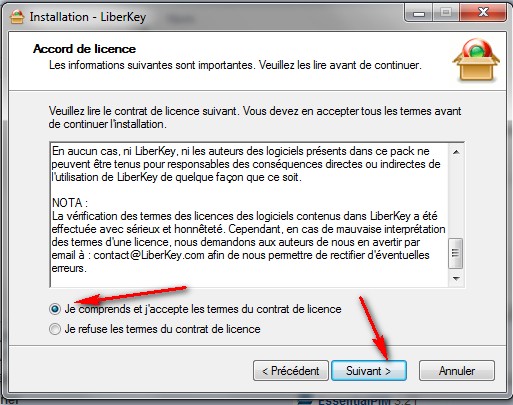
Task: Close the installer with the red X
Action: point(483,14)
